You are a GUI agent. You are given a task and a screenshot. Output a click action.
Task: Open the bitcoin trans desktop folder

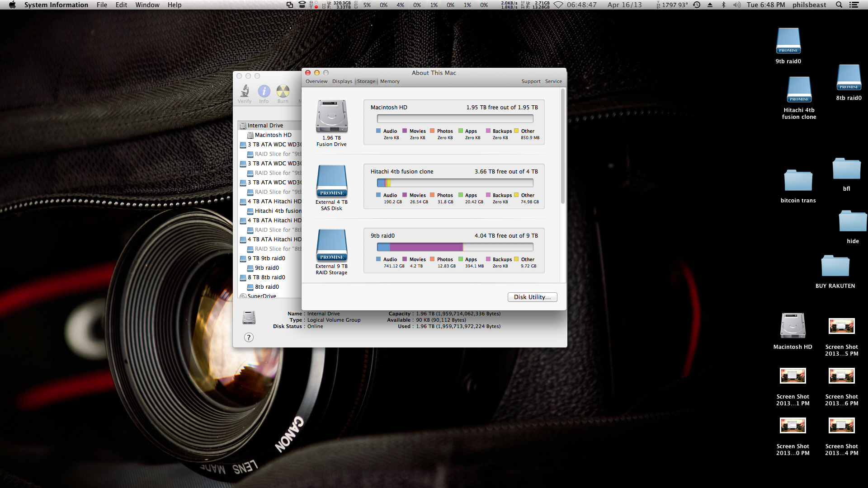[x=798, y=181]
